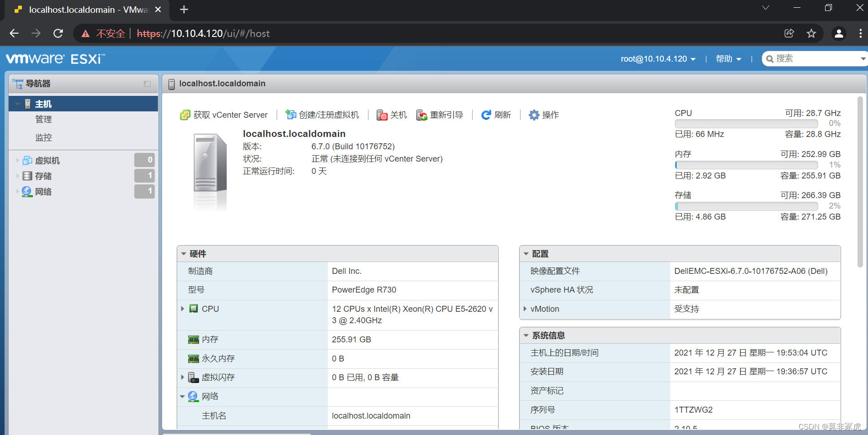This screenshot has width=868, height=435.
Task: Click the share page icon in address bar
Action: pos(789,33)
